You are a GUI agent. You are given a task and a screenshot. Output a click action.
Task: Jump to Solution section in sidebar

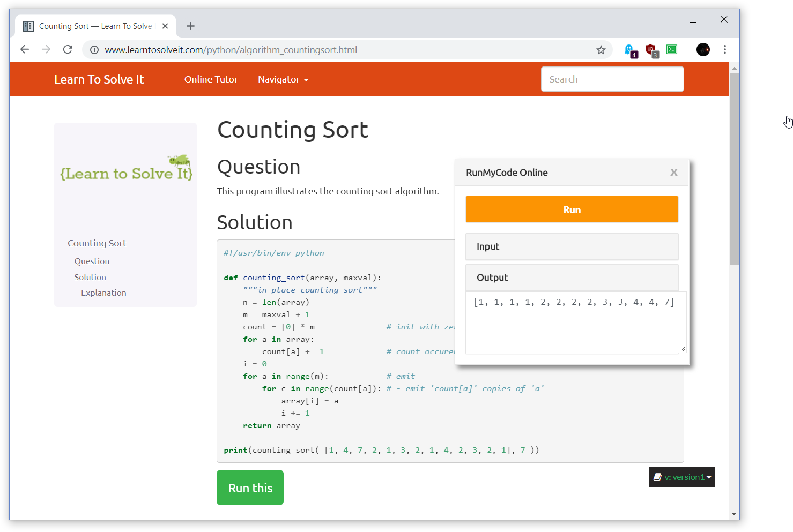[90, 277]
